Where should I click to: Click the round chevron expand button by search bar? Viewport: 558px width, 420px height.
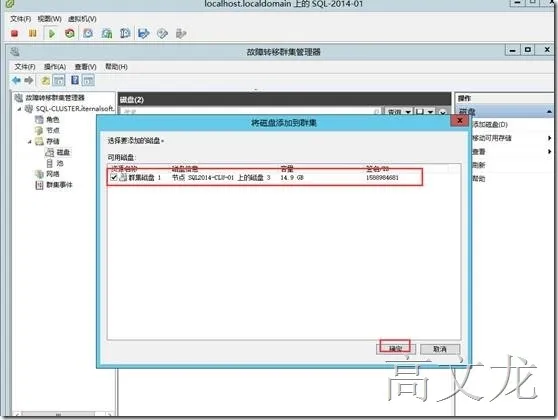(442, 112)
